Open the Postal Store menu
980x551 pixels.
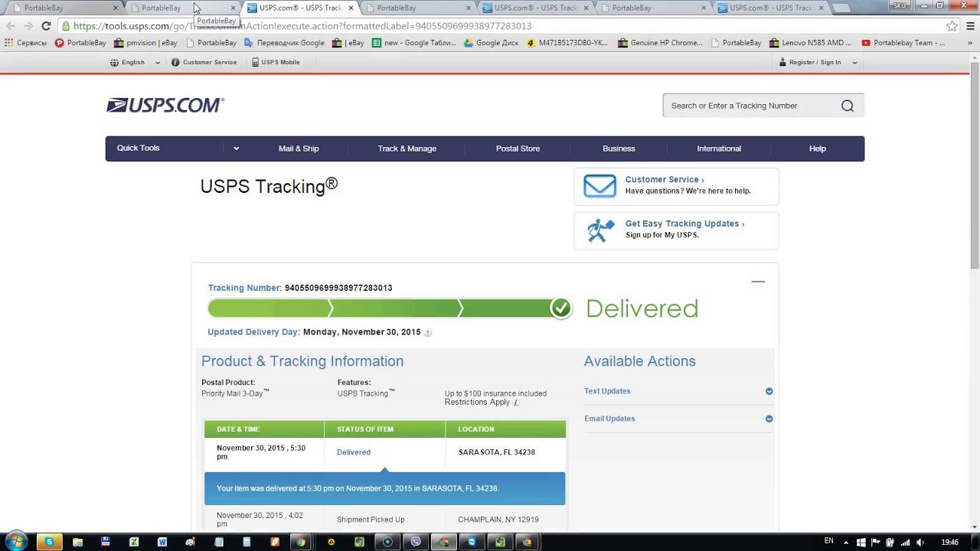(518, 148)
